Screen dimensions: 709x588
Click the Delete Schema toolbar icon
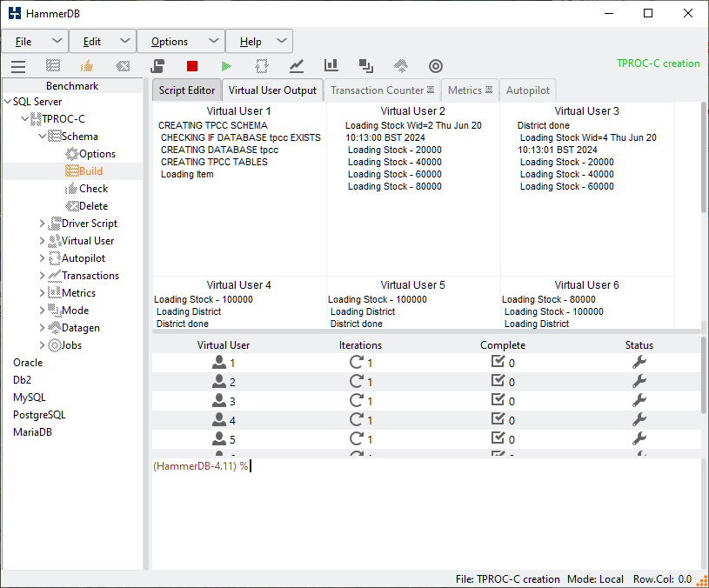pos(123,66)
